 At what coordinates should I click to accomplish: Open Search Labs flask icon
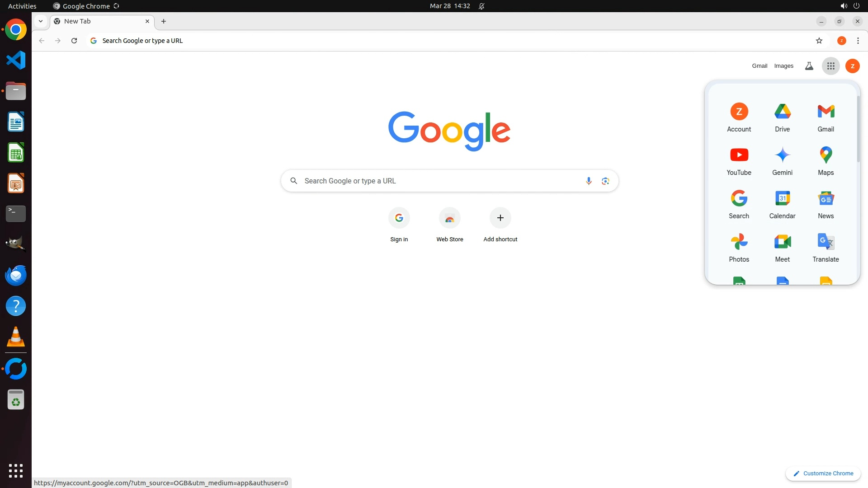coord(809,66)
